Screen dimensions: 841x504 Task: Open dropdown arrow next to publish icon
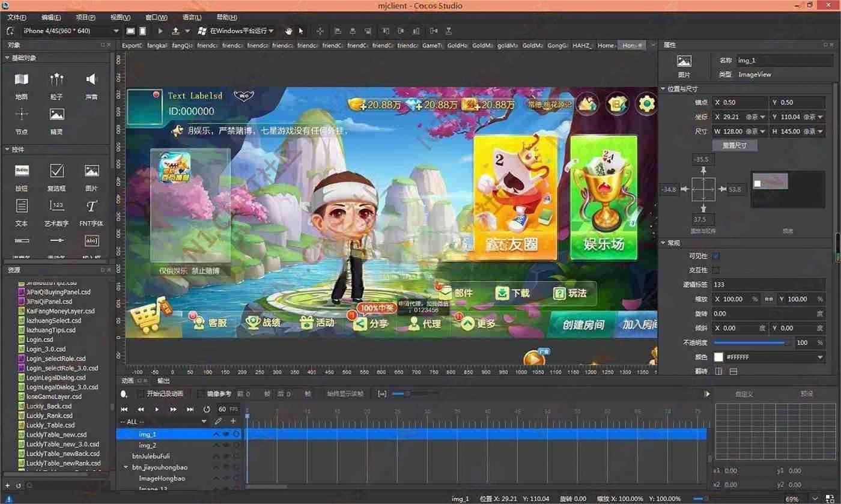point(187,31)
